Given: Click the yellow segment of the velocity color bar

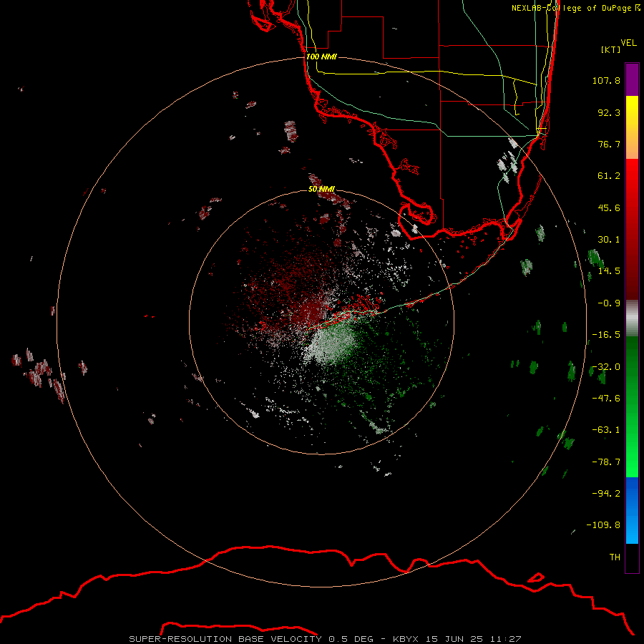Looking at the screenshot, I should click(632, 127).
